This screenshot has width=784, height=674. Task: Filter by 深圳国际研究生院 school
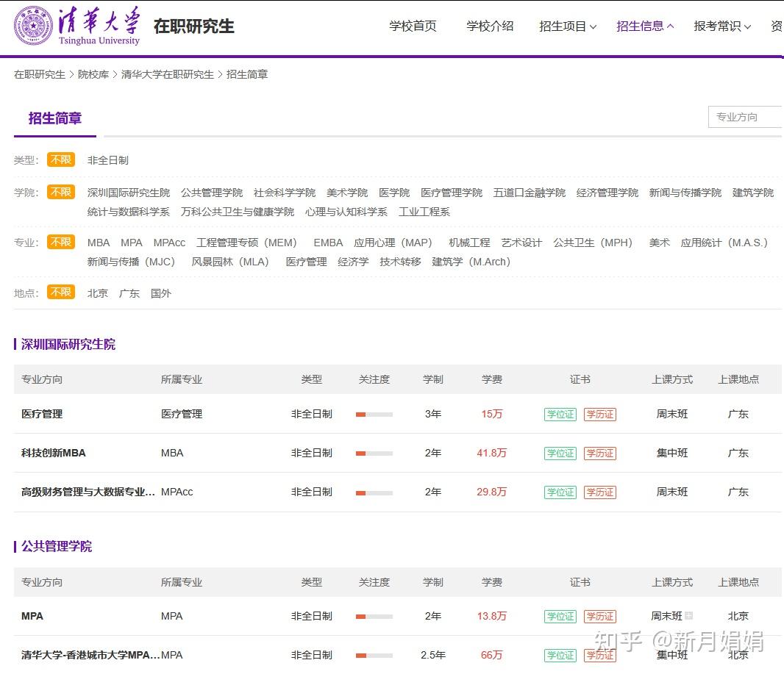[x=129, y=193]
